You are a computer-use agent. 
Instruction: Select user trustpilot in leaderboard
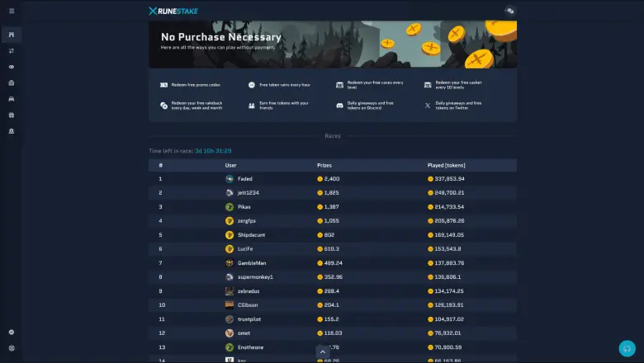[249, 319]
